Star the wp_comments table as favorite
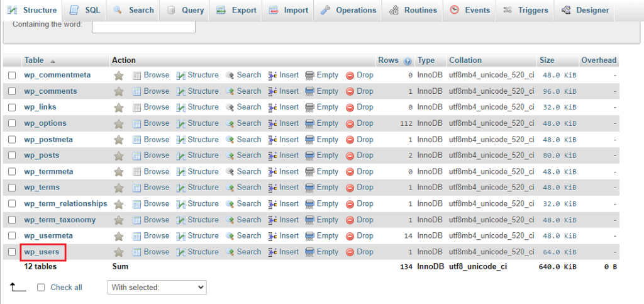644x304 pixels. pos(119,92)
